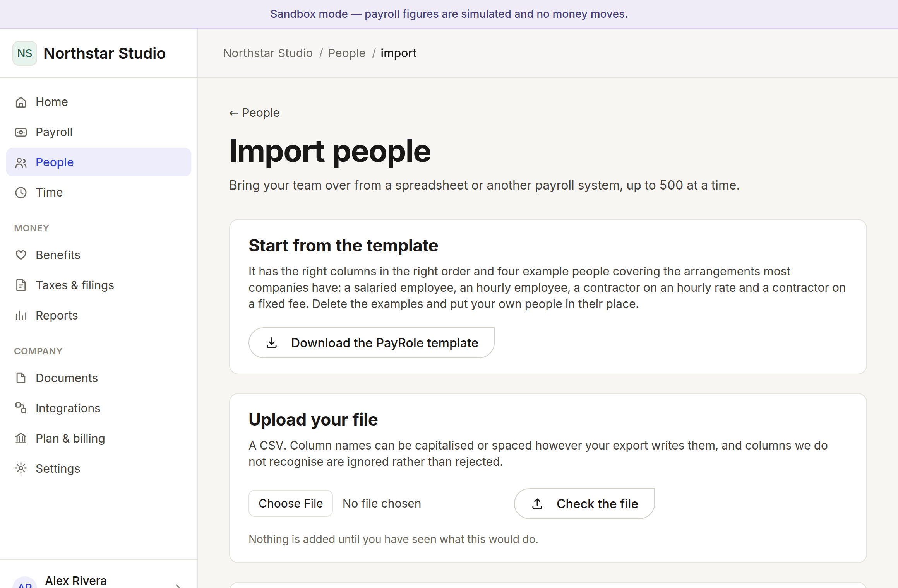898x588 pixels.
Task: Open the Benefits menu item
Action: point(99,255)
